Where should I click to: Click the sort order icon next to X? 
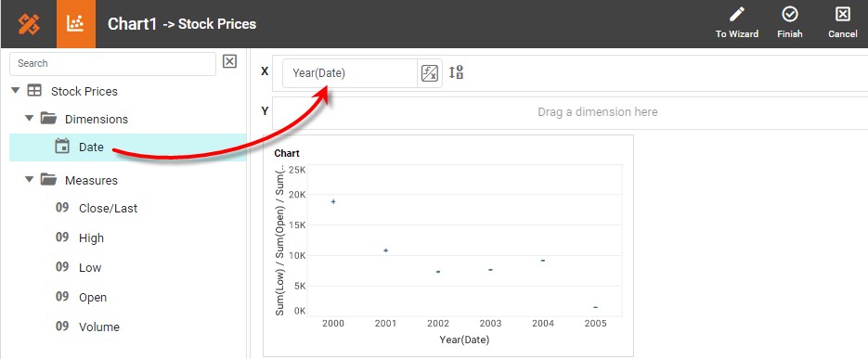(456, 72)
